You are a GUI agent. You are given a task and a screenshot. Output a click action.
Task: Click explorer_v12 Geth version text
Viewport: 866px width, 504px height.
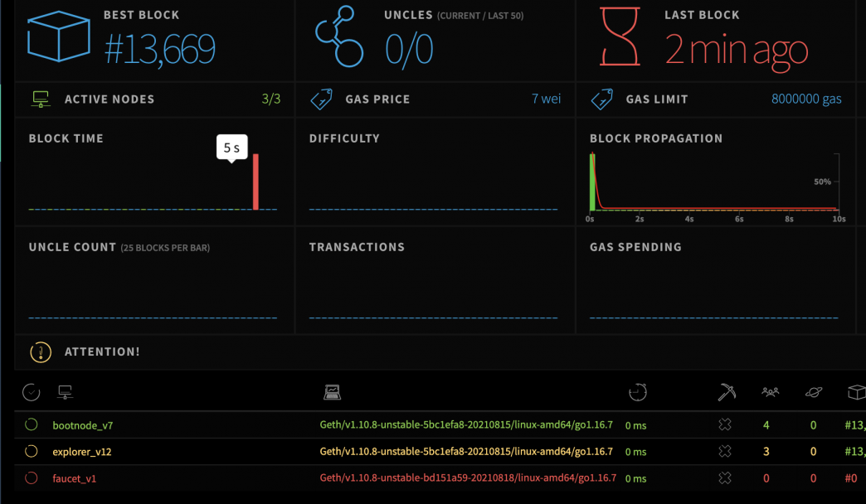pos(466,452)
